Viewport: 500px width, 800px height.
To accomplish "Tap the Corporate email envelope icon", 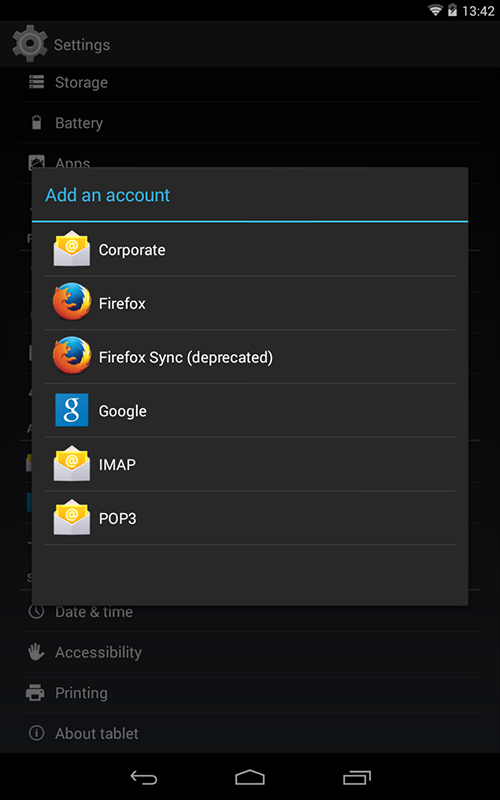I will click(72, 249).
